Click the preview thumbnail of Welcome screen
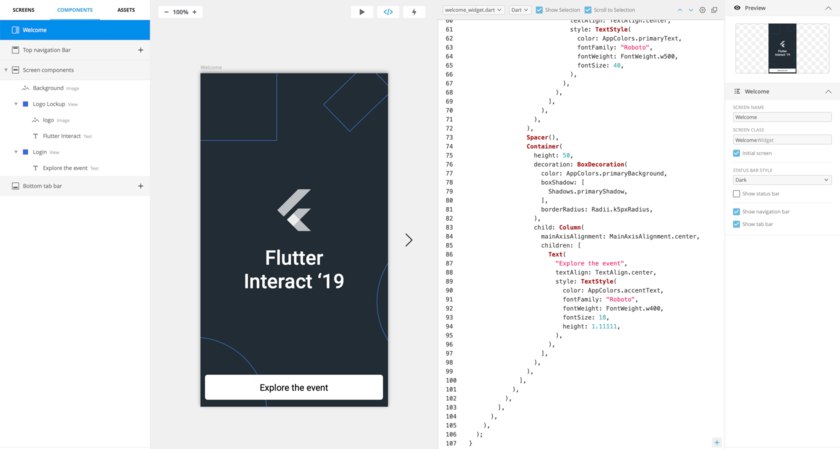This screenshot has height=449, width=840. 782,48
